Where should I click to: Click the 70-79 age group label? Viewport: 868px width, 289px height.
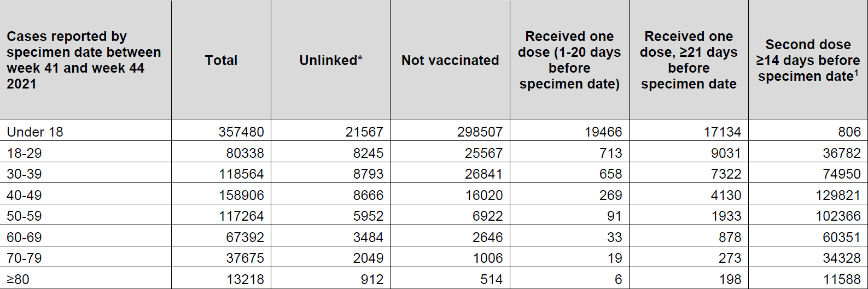(x=24, y=258)
